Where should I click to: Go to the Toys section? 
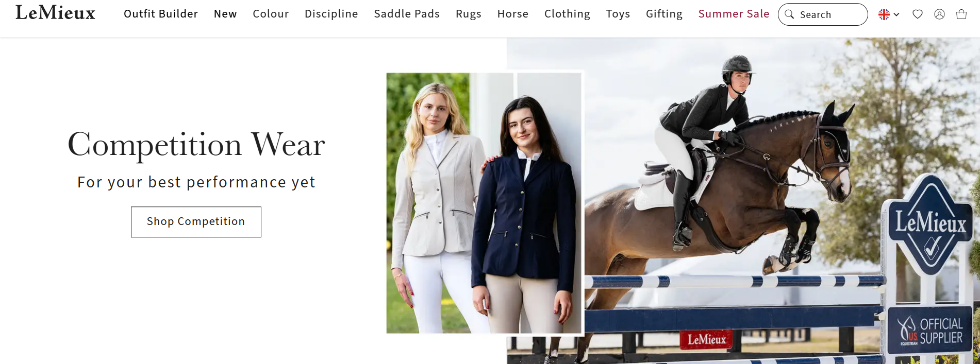618,14
